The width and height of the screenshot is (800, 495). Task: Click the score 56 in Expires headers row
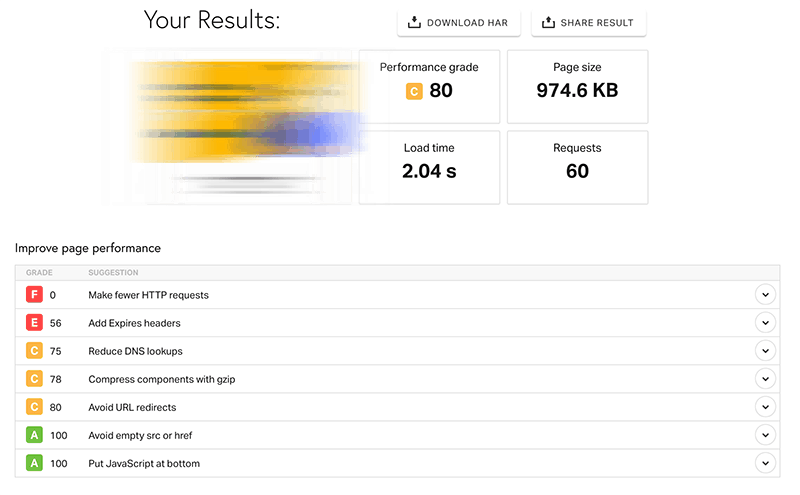coord(56,323)
